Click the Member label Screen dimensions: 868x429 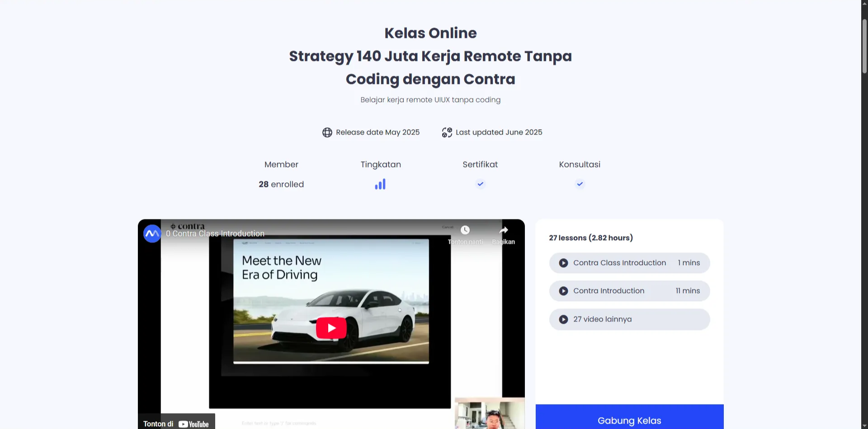click(281, 164)
